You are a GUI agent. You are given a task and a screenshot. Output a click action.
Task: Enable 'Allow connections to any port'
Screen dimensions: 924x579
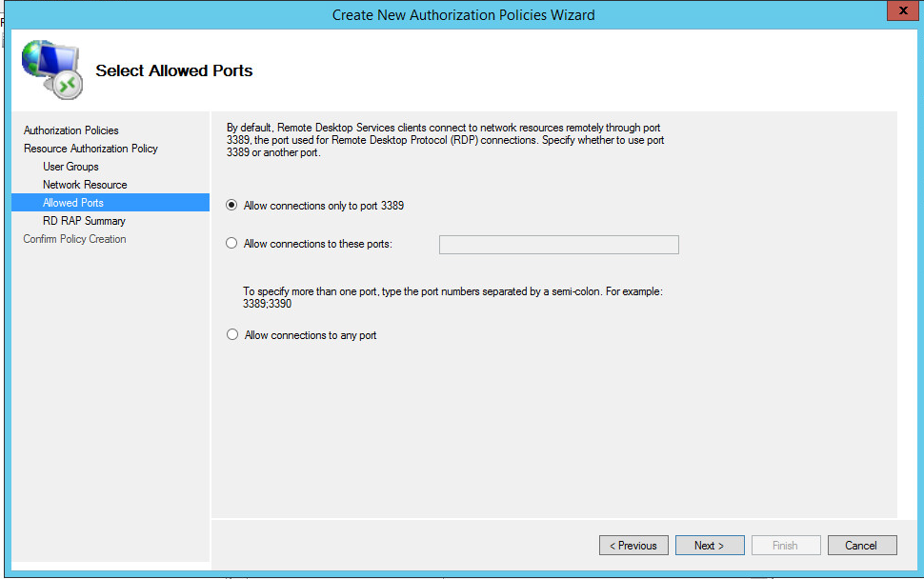(231, 335)
